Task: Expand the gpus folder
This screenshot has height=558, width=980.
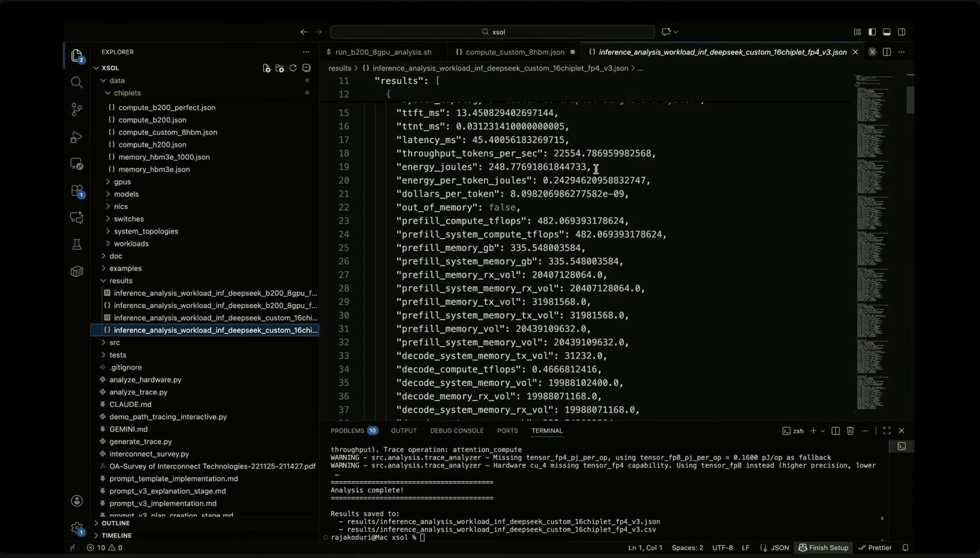Action: [x=122, y=182]
